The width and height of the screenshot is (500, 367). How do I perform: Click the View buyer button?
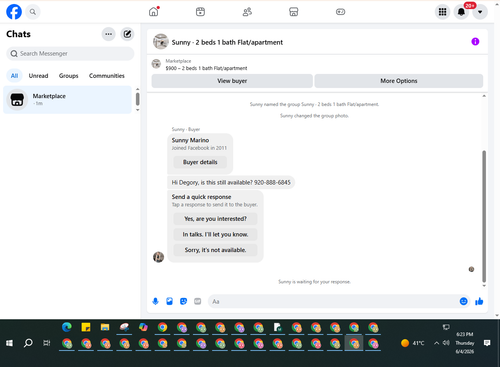[x=232, y=81]
